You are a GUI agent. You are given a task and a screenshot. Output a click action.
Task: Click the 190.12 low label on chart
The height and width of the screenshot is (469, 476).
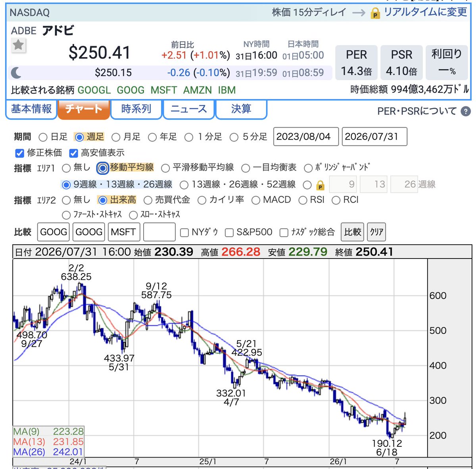point(387,443)
